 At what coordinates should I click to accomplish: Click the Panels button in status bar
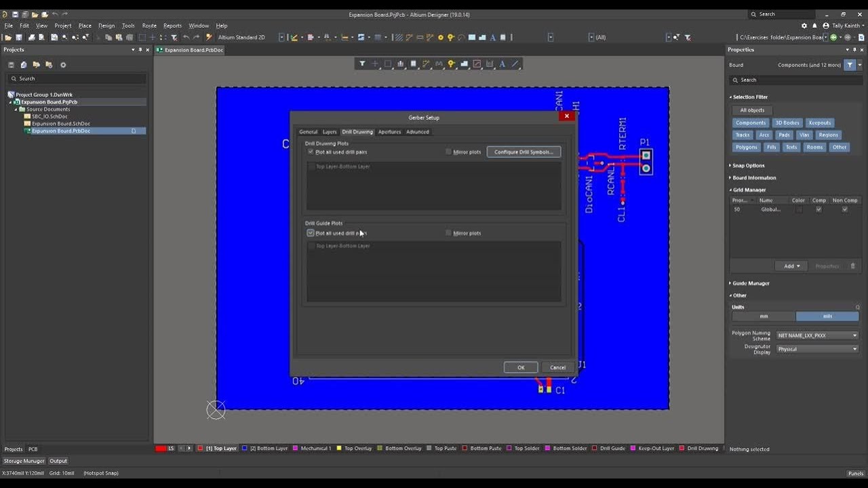856,473
